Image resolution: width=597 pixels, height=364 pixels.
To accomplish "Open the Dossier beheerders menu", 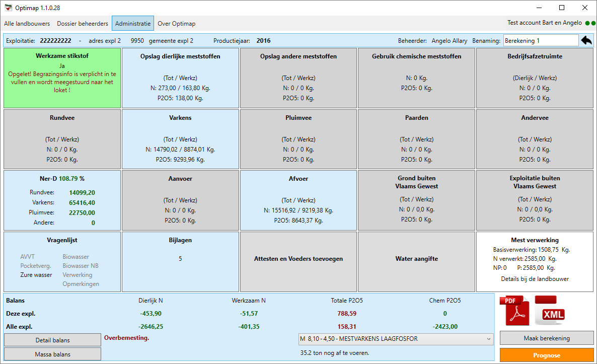I will 83,24.
